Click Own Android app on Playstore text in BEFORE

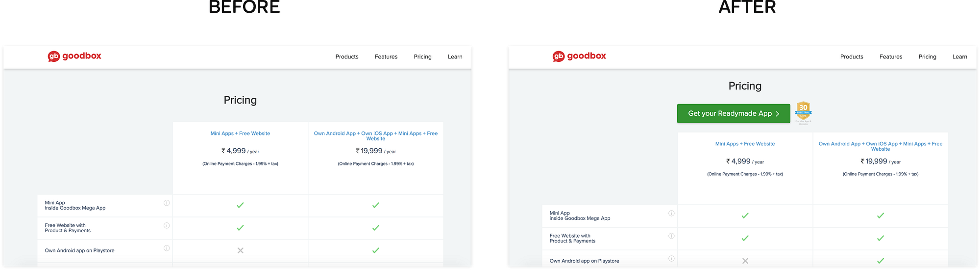click(x=79, y=250)
